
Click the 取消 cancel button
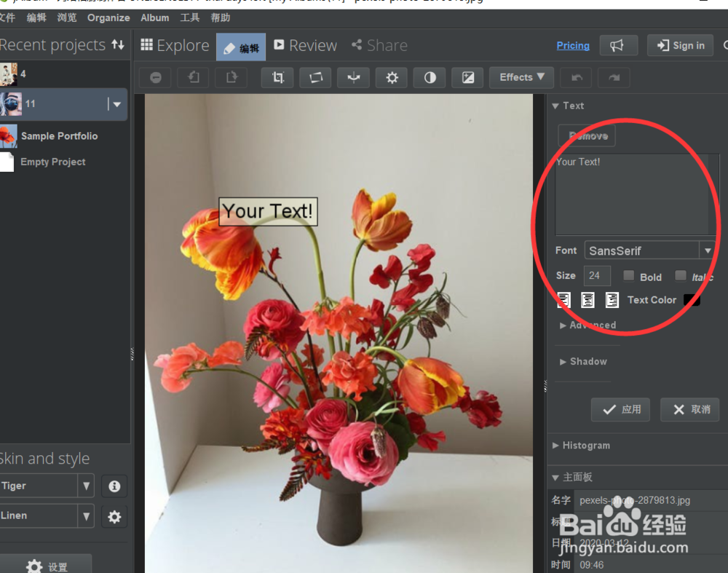pyautogui.click(x=691, y=410)
